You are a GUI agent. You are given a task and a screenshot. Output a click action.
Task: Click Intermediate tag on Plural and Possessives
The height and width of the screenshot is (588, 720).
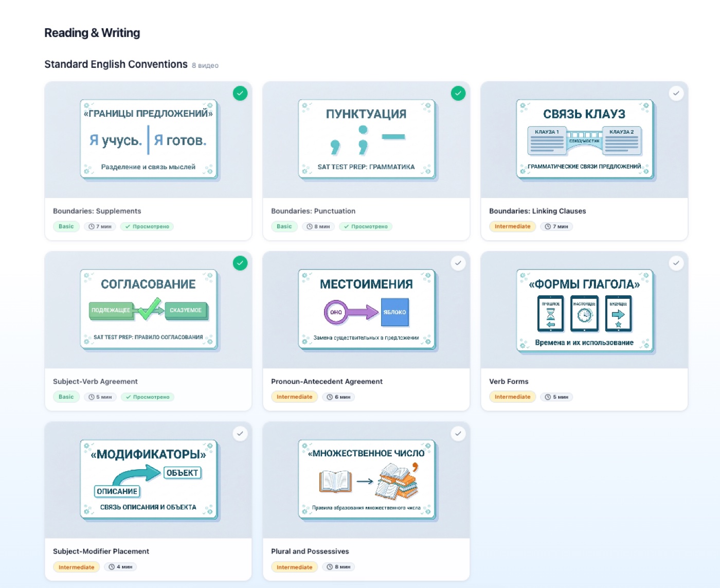[294, 567]
